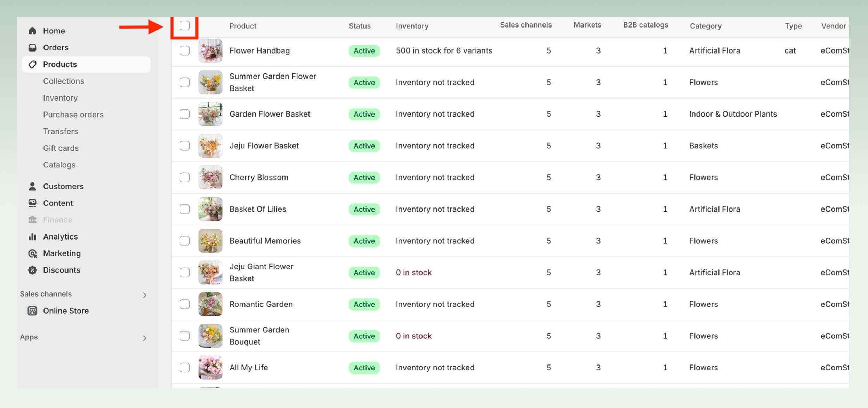Check the Summer Garden Flower Basket checkbox
Viewport: 868px width, 408px height.
(185, 82)
